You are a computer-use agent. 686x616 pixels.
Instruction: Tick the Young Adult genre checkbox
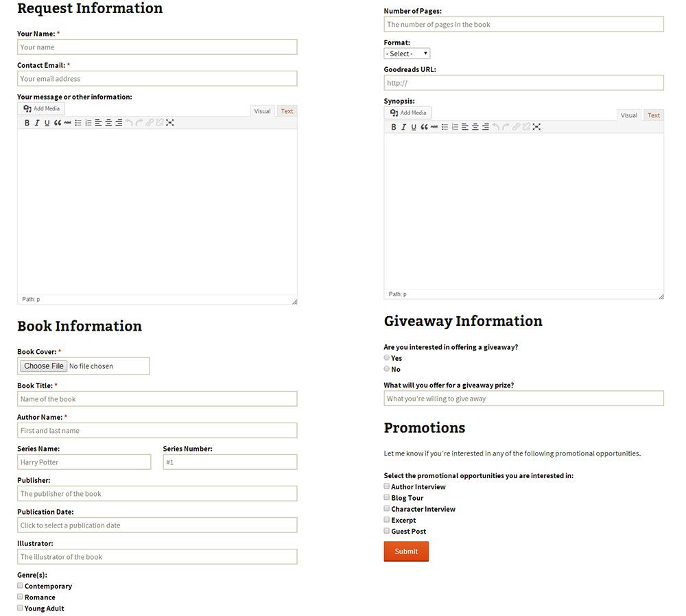(21, 608)
